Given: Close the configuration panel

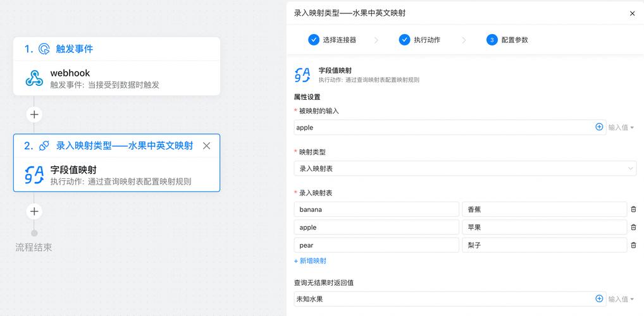Looking at the screenshot, I should (632, 13).
